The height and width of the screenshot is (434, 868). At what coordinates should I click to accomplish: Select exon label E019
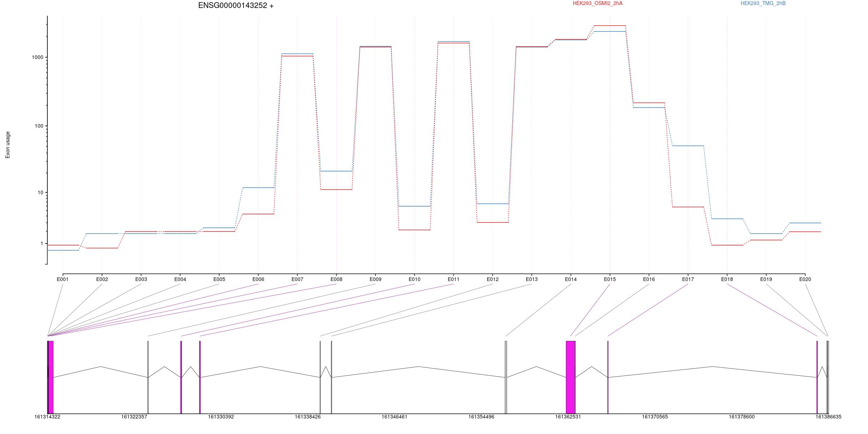click(x=766, y=279)
